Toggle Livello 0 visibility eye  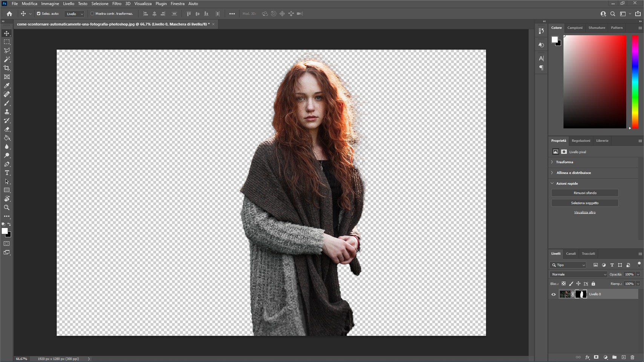tap(554, 294)
